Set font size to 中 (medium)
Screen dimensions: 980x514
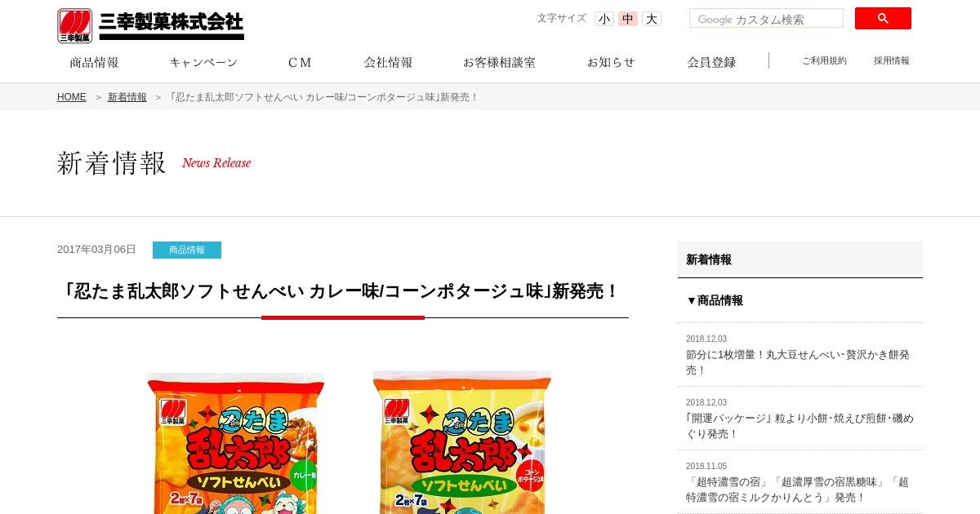coord(628,19)
